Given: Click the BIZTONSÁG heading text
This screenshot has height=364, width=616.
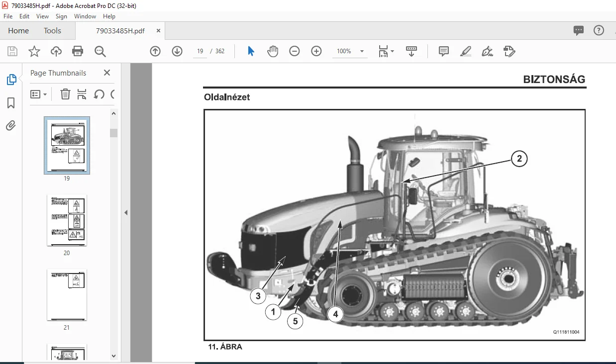Looking at the screenshot, I should 554,80.
